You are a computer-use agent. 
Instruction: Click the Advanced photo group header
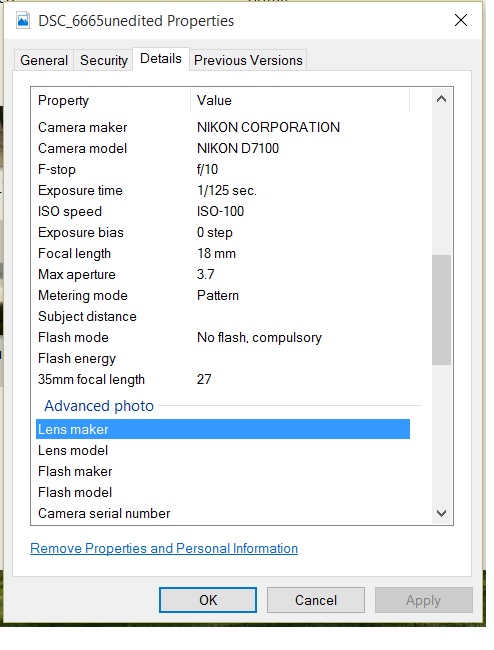[x=99, y=406]
